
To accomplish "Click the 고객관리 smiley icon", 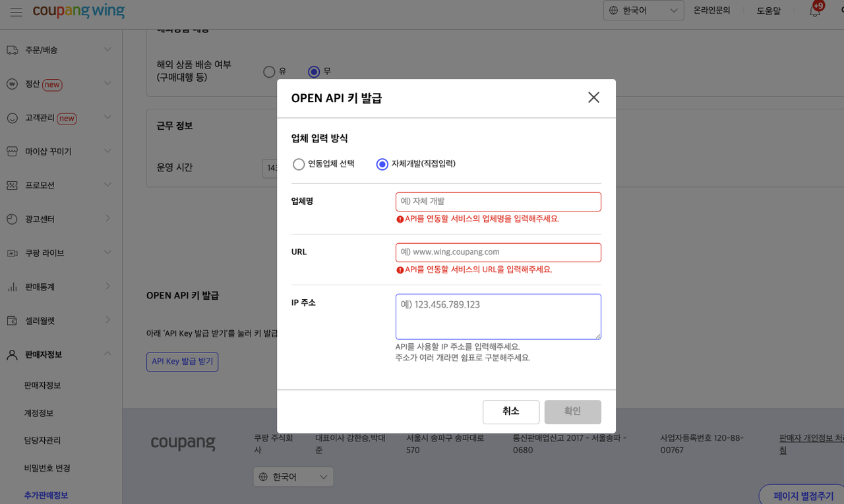I will [x=12, y=119].
